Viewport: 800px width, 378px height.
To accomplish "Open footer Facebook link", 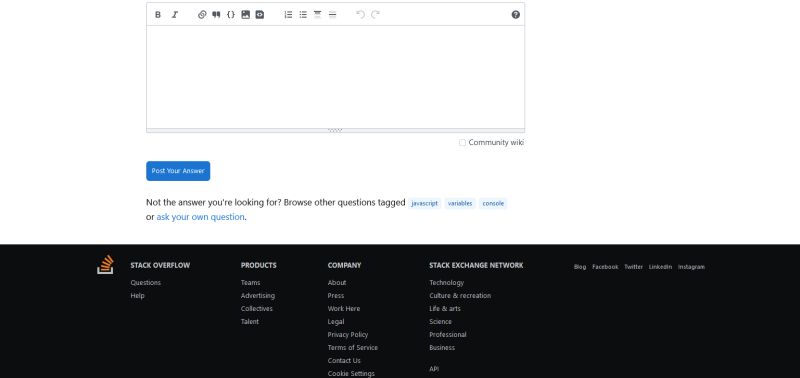I will tap(605, 267).
